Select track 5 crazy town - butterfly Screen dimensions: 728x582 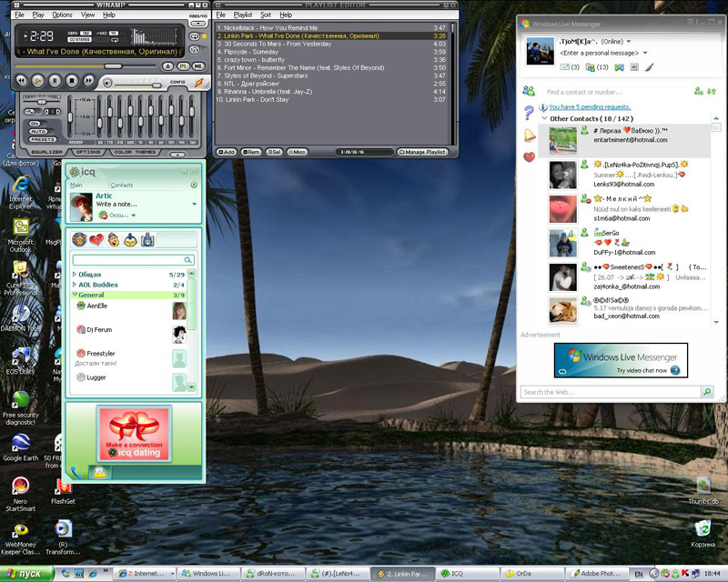coord(331,59)
